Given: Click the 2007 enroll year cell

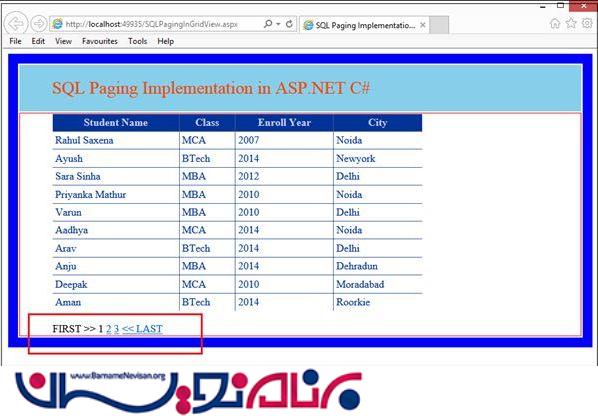Looking at the screenshot, I should pyautogui.click(x=284, y=140).
